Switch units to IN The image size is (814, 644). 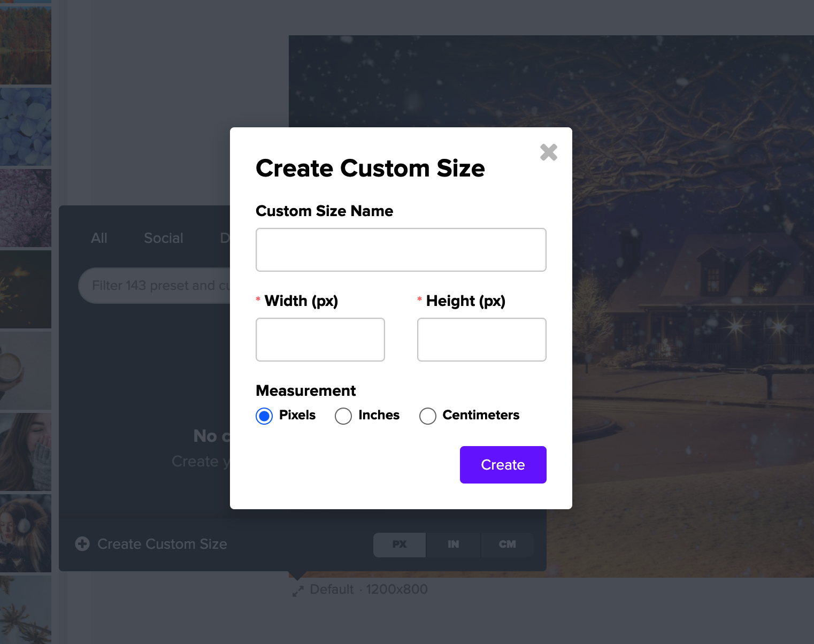(454, 545)
